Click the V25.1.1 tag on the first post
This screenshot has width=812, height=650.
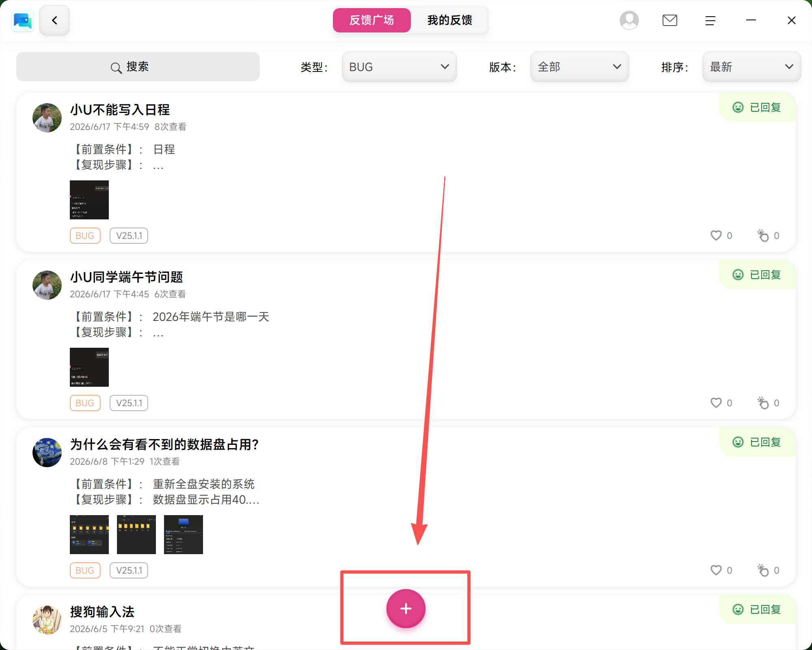(x=129, y=236)
